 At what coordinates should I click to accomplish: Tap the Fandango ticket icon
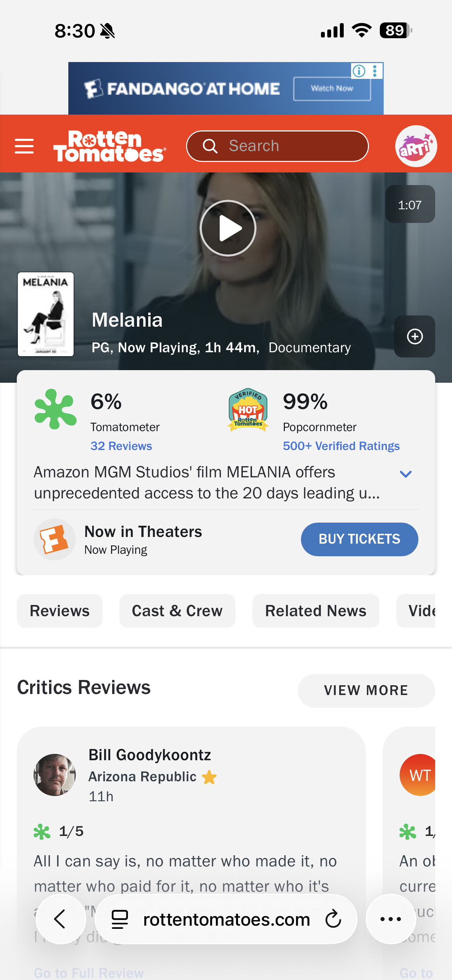(54, 539)
